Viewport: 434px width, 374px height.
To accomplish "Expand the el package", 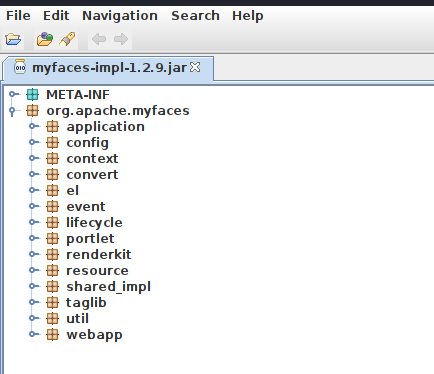I will (x=34, y=190).
